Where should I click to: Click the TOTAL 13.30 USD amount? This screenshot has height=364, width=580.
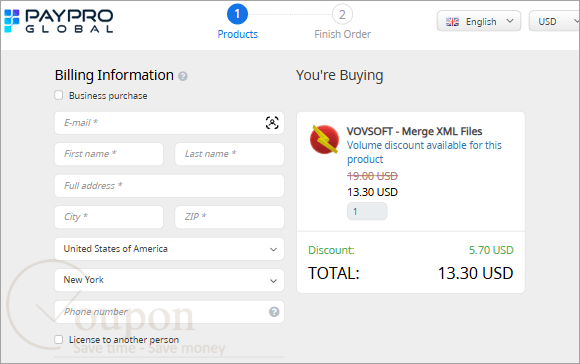(476, 273)
